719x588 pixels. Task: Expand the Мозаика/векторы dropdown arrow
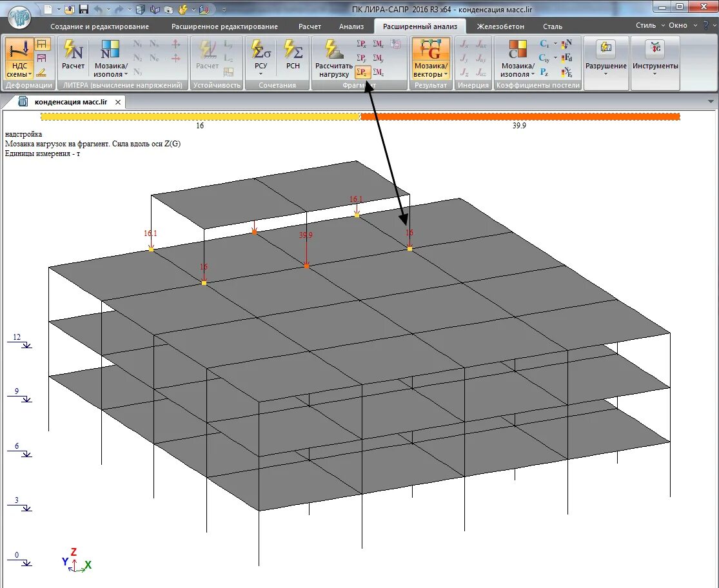click(446, 74)
